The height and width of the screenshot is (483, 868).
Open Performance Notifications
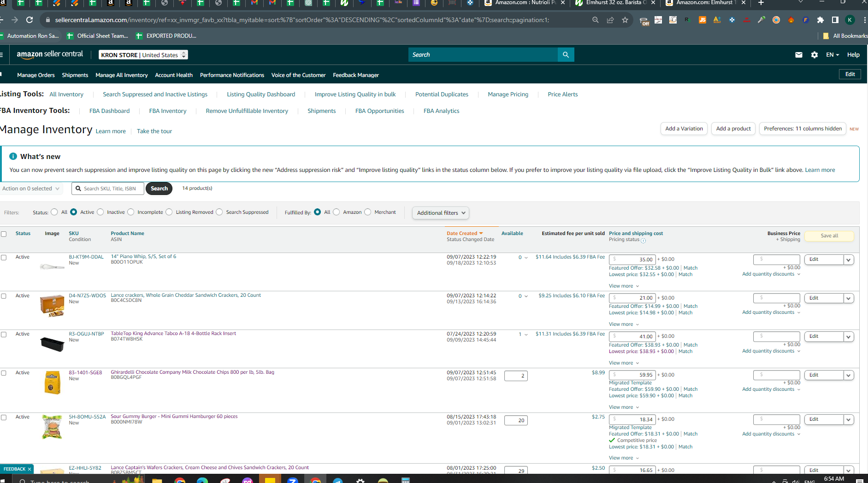click(232, 75)
